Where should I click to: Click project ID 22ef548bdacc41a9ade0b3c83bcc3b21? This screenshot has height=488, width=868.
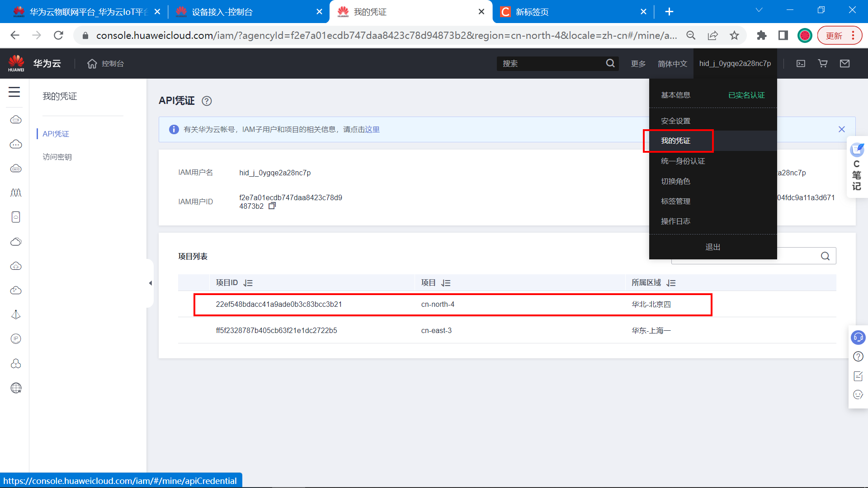tap(278, 304)
